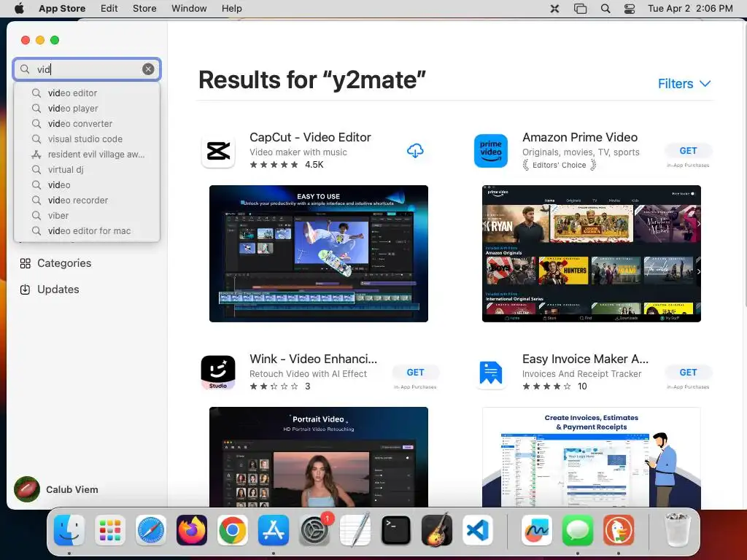Open Finder from the Dock
The height and width of the screenshot is (560, 747).
[x=69, y=530]
